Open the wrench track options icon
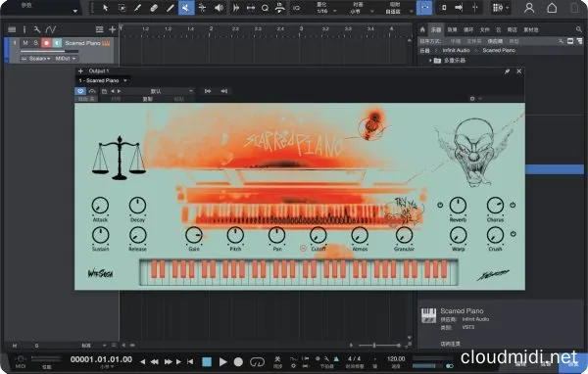 pyautogui.click(x=37, y=29)
